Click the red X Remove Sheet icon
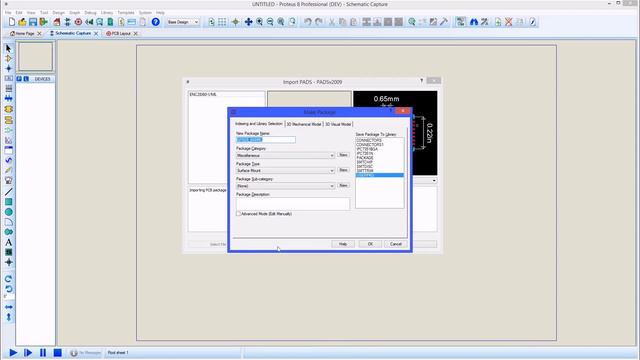This screenshot has height=360, width=640. click(509, 22)
